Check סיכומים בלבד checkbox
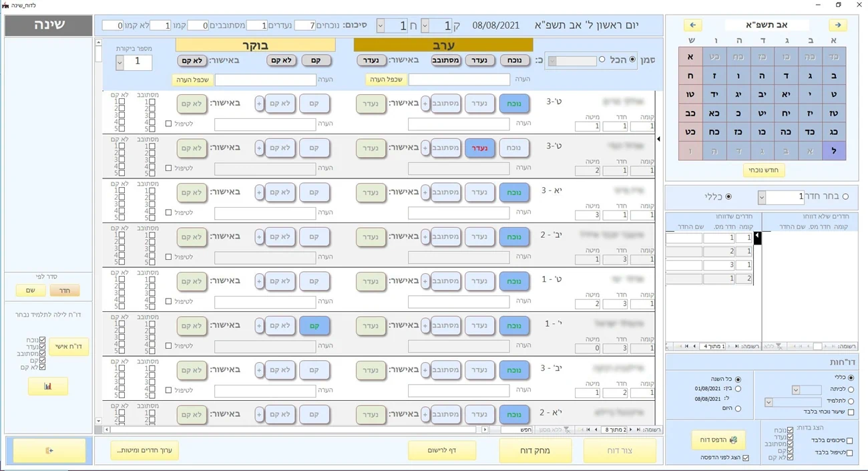868x471 pixels. (849, 440)
